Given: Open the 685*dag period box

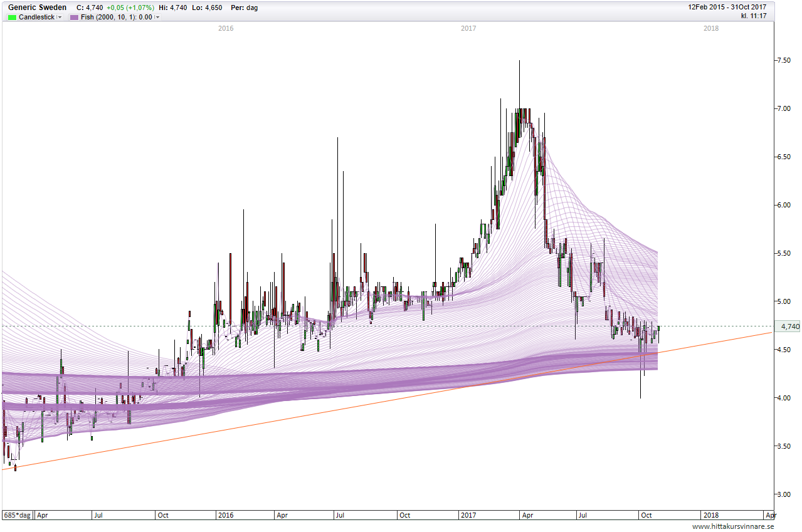Looking at the screenshot, I should pyautogui.click(x=18, y=515).
